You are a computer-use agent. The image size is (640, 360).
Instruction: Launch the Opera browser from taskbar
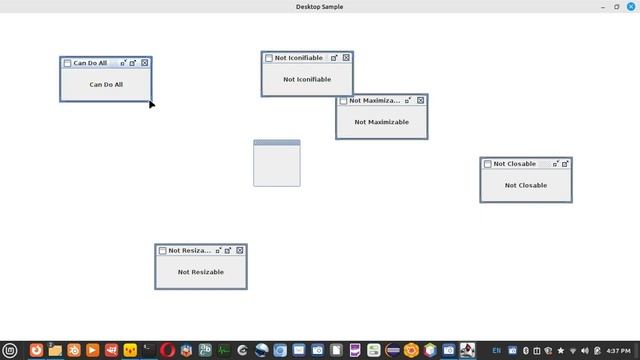(167, 350)
